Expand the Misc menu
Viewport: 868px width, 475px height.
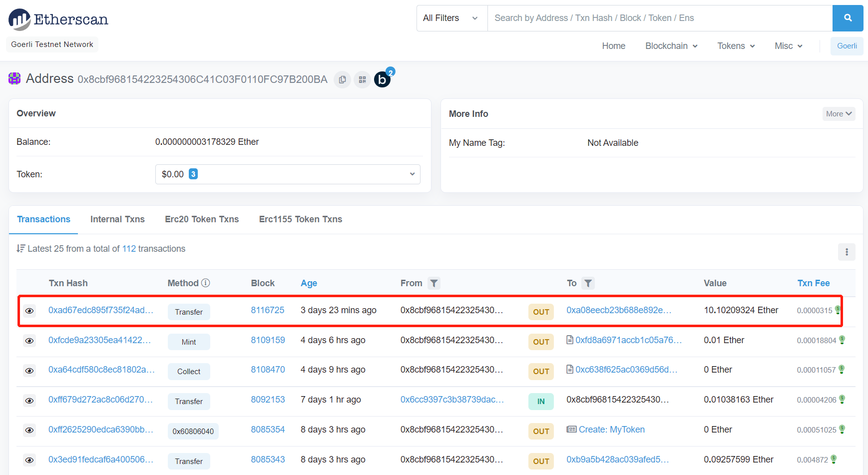click(789, 46)
